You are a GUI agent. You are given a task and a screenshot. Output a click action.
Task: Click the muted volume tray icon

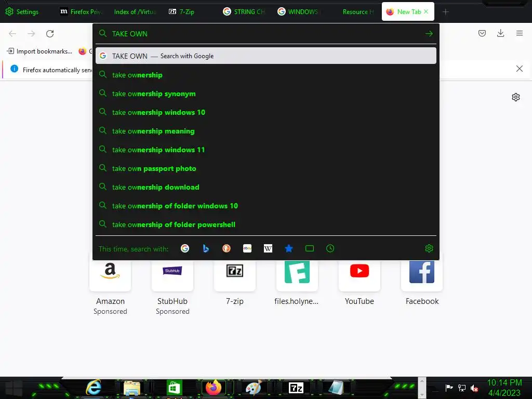474,388
